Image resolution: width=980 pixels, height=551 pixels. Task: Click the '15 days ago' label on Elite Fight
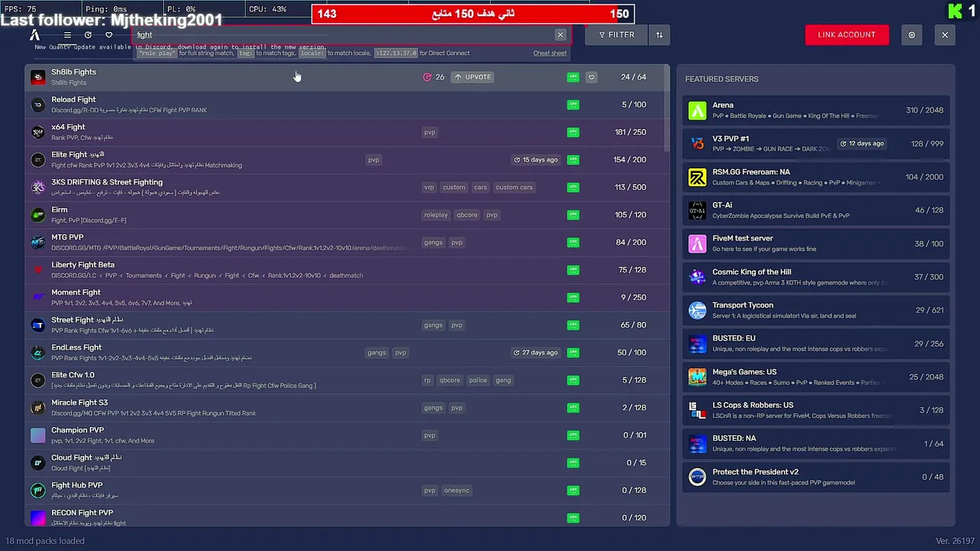tap(536, 160)
